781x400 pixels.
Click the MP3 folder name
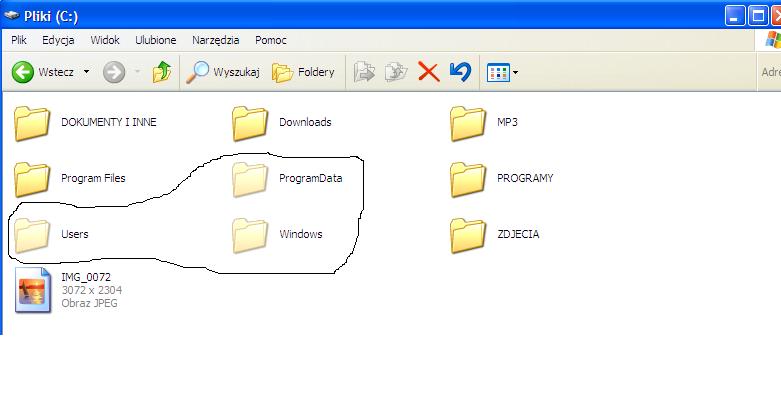507,122
